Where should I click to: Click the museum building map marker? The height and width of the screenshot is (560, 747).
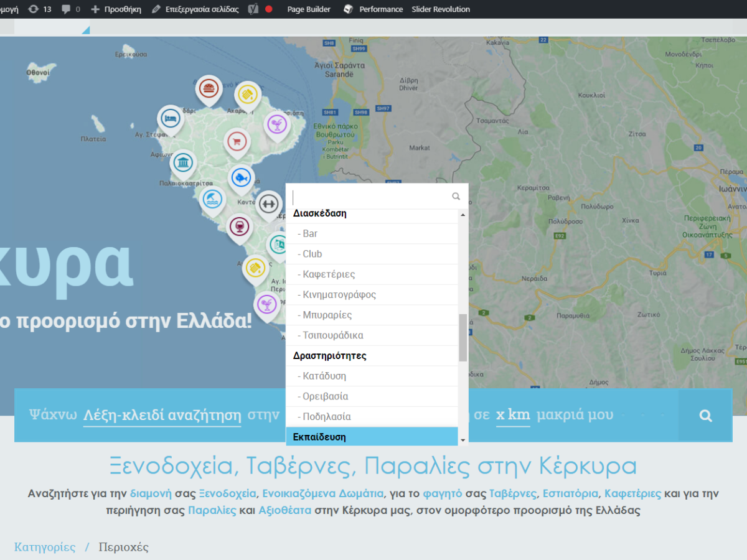(183, 164)
